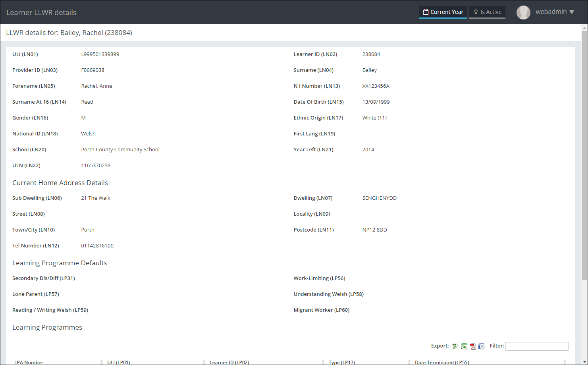Viewport: 588px width, 365px height.
Task: Click the webadmin user avatar
Action: point(523,12)
